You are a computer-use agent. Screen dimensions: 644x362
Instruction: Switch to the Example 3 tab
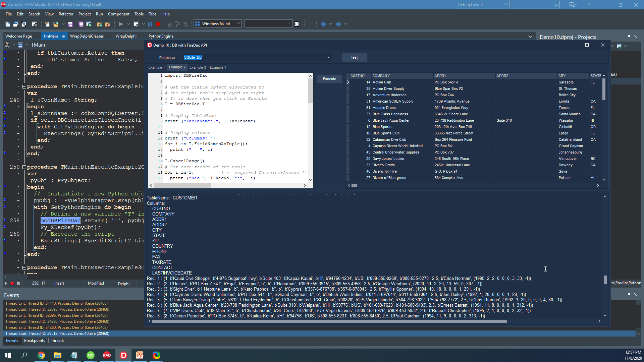tap(198, 67)
